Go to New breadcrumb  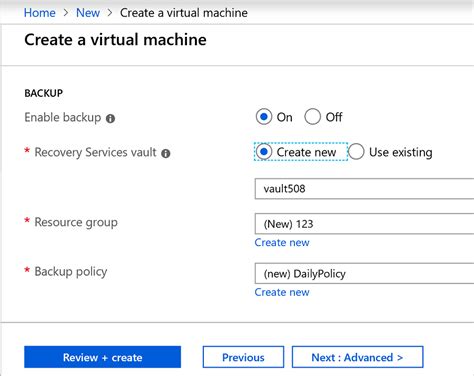tap(88, 13)
